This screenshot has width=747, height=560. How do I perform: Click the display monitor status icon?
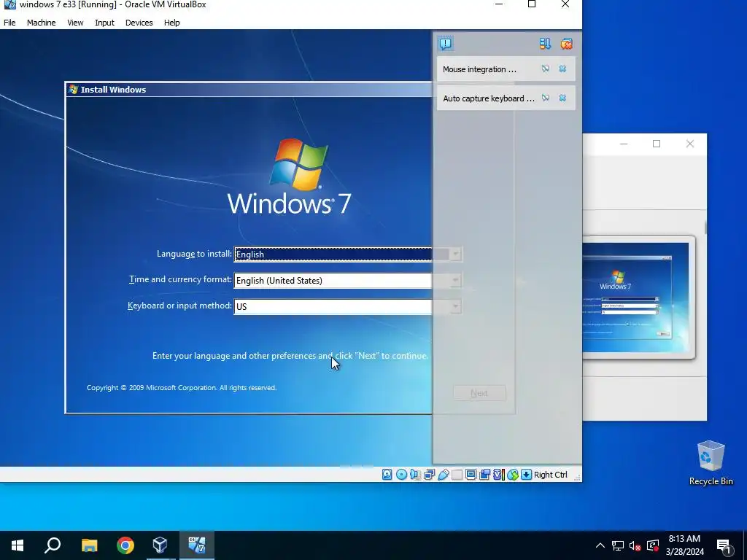pyautogui.click(x=471, y=474)
